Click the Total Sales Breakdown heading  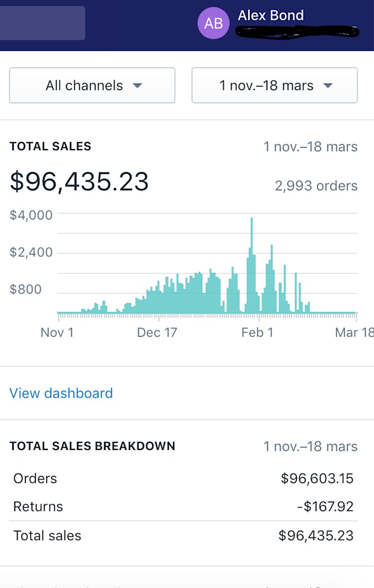92,446
